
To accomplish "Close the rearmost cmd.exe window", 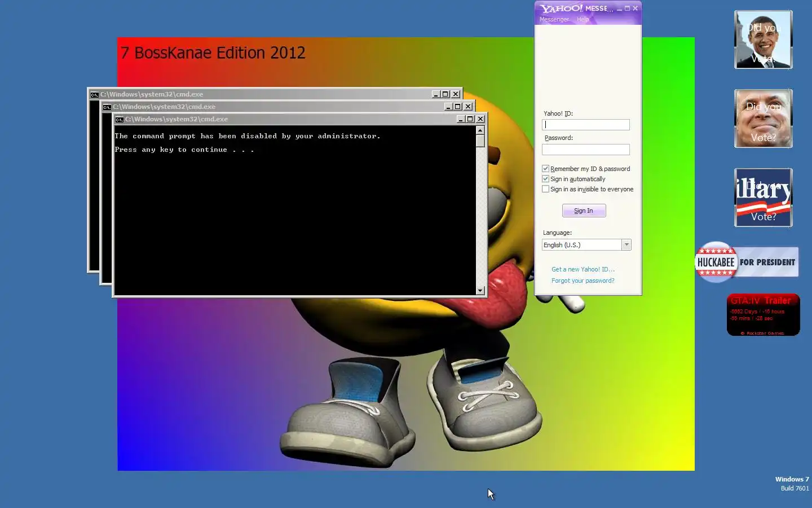I will (x=456, y=94).
